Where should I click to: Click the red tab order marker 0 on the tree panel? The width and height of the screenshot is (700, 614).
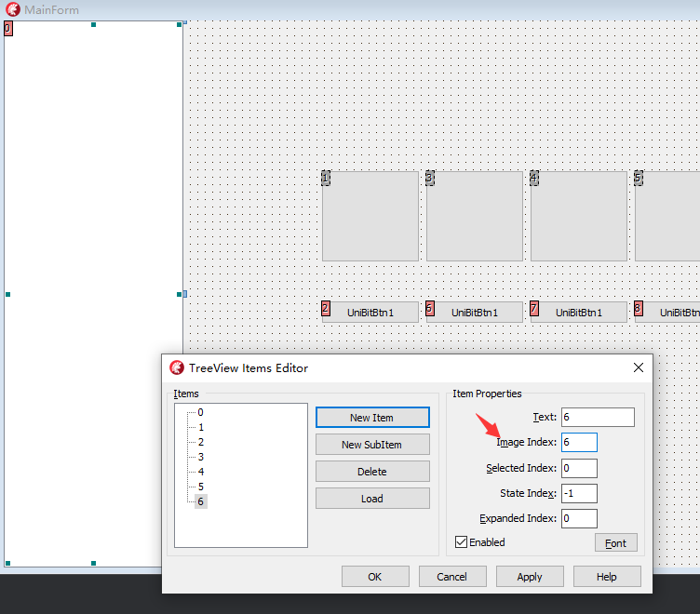tap(8, 29)
